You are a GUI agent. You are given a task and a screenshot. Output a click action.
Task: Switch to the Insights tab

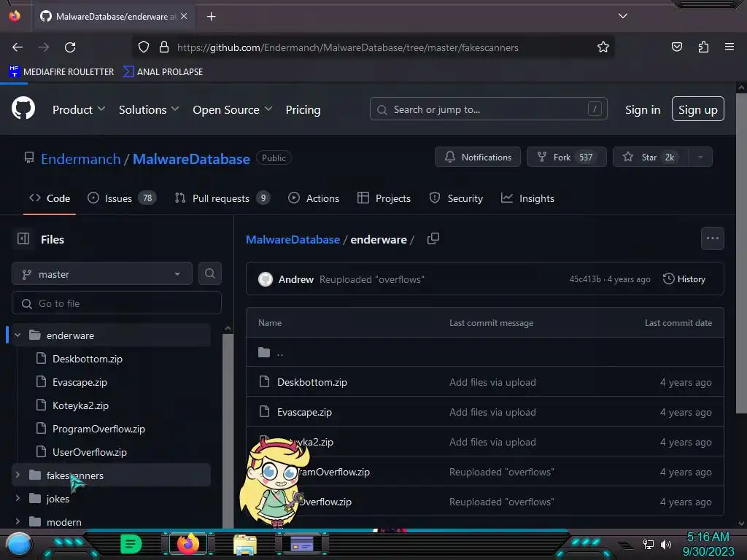coord(527,198)
